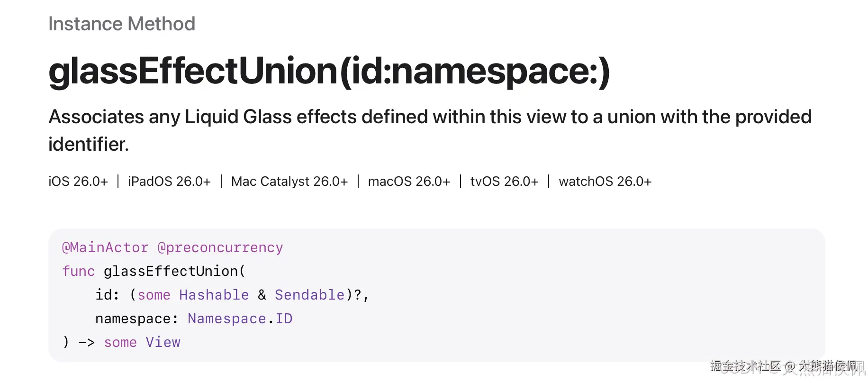Image resolution: width=868 pixels, height=383 pixels.
Task: Click the func keyword in the declaration
Action: tap(78, 271)
